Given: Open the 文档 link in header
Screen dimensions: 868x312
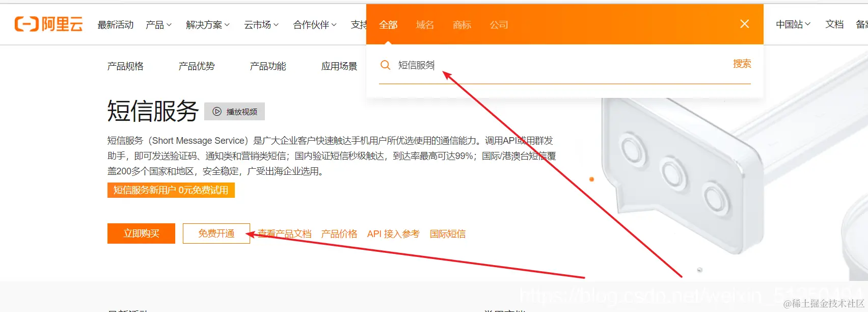Looking at the screenshot, I should [x=834, y=24].
